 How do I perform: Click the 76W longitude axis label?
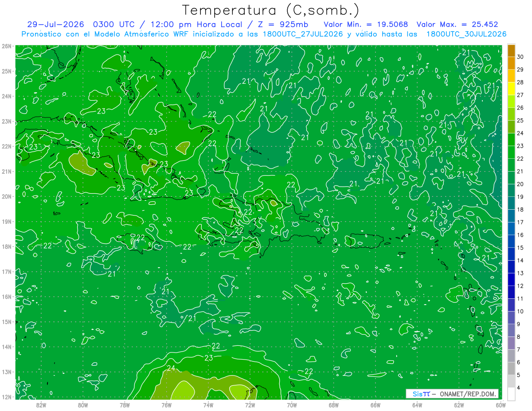click(167, 405)
